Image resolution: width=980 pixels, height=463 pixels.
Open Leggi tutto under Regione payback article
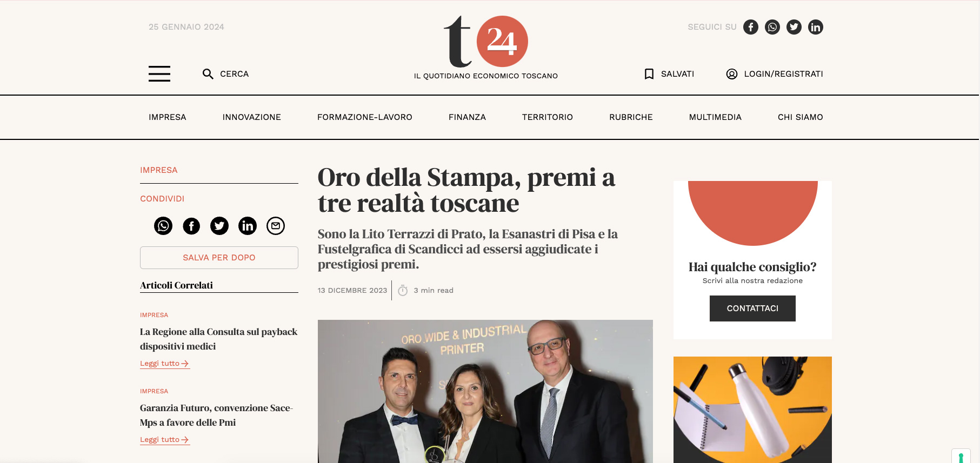tap(165, 364)
